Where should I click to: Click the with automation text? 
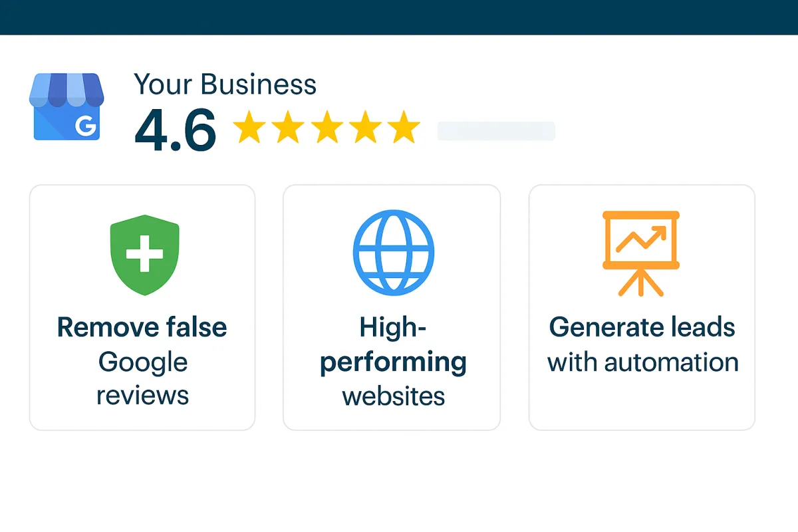[x=642, y=362]
